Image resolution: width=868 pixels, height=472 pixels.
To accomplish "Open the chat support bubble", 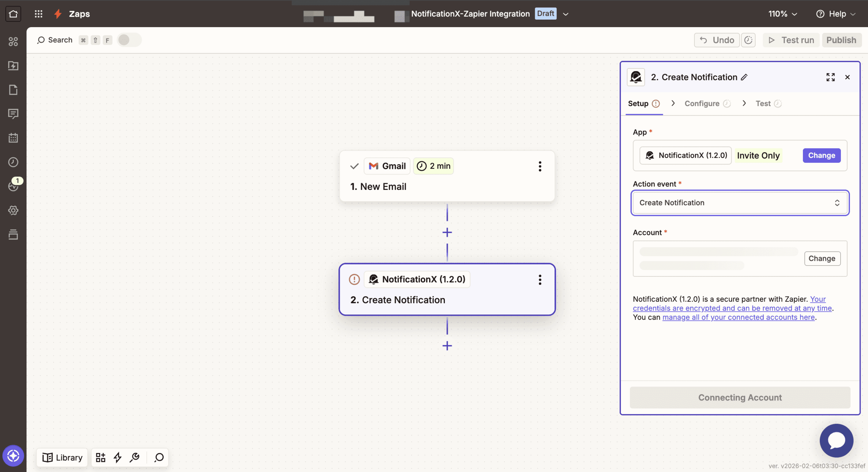I will tap(836, 440).
